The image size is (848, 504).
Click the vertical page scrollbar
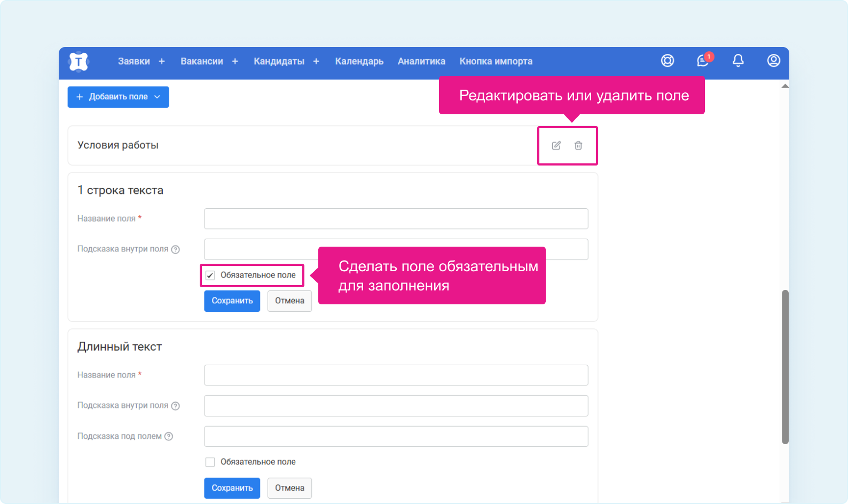coord(784,366)
